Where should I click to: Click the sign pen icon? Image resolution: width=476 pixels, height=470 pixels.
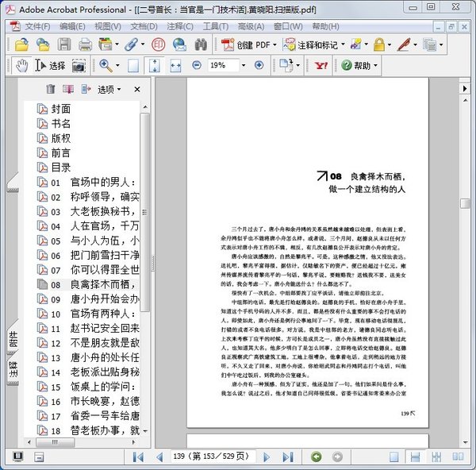point(404,44)
